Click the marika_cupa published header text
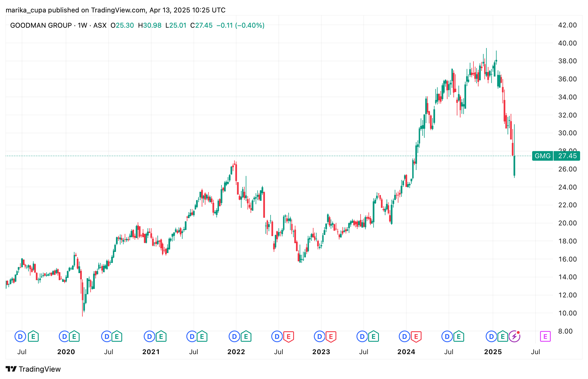Viewport: 588px width, 379px height. [116, 10]
